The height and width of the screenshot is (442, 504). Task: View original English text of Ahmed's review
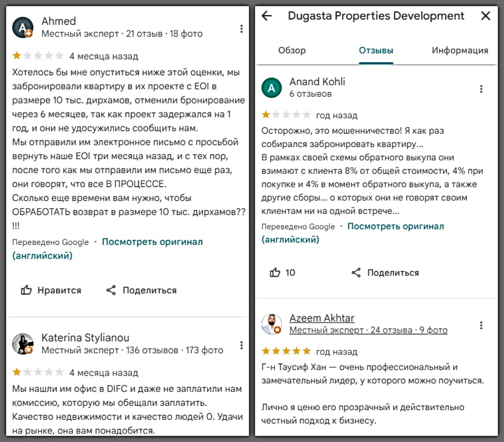(x=152, y=242)
